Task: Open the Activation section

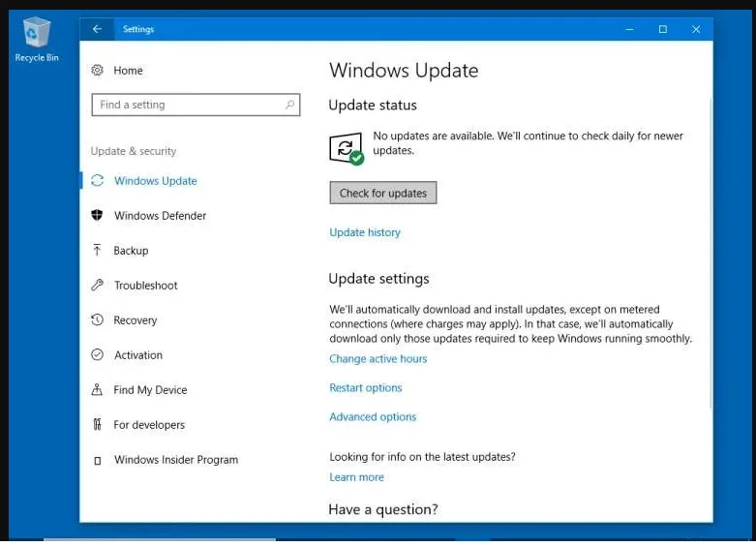Action: [x=137, y=354]
